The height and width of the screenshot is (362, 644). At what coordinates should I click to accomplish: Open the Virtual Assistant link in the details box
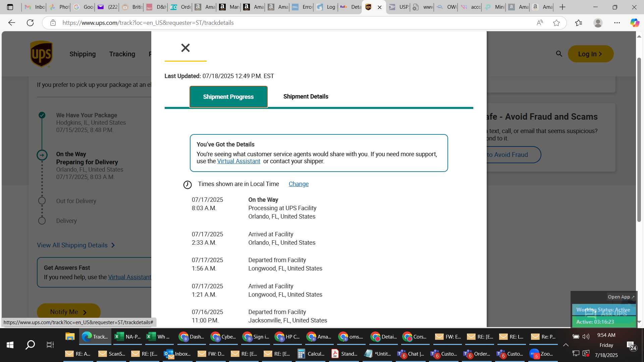click(238, 161)
